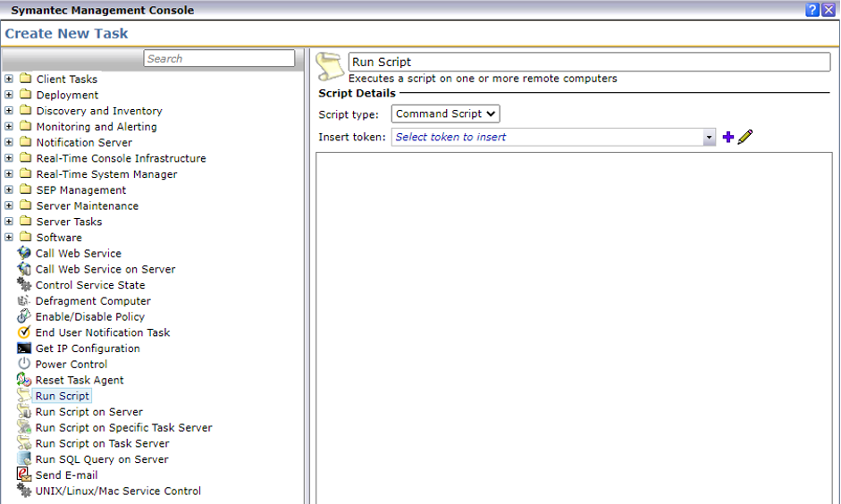This screenshot has height=504, width=841.
Task: Click the Call Web Service globe icon
Action: click(24, 253)
